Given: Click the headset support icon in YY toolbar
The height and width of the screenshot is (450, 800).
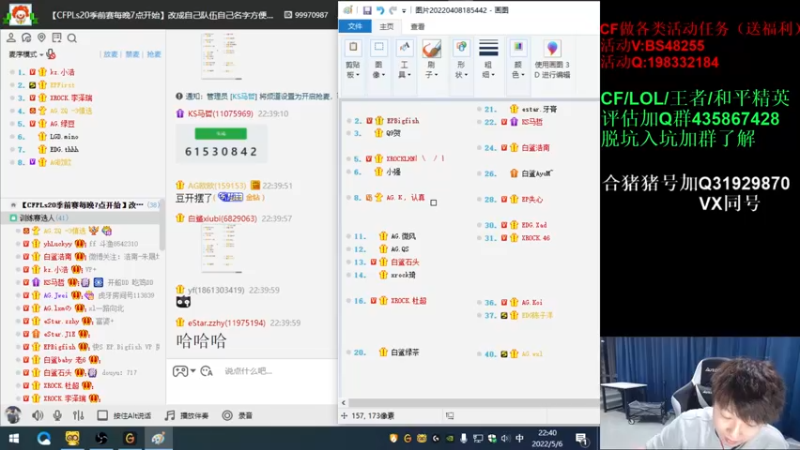Looking at the screenshot, I should [x=26, y=38].
